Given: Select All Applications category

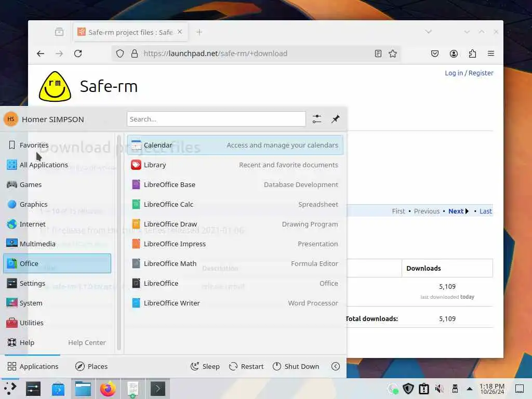Looking at the screenshot, I should (57, 165).
